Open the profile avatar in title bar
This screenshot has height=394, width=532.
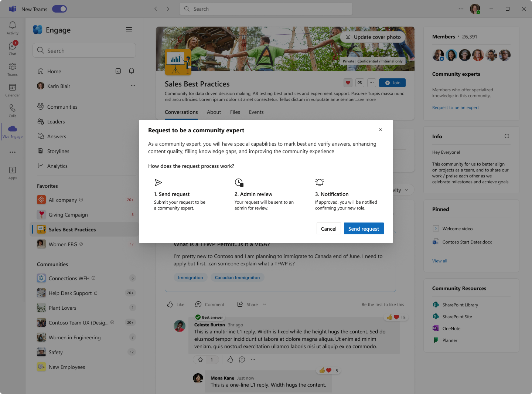point(475,9)
